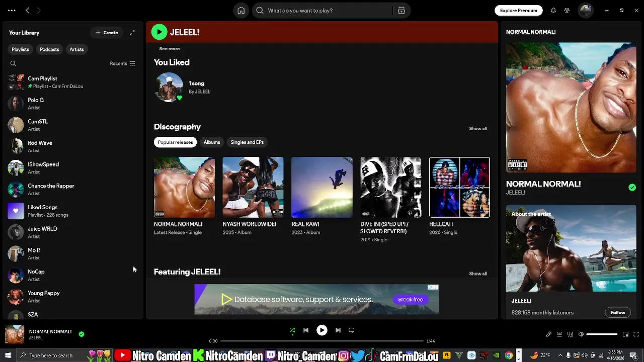This screenshot has height=362, width=644.
Task: Skip to next track
Action: [338, 330]
